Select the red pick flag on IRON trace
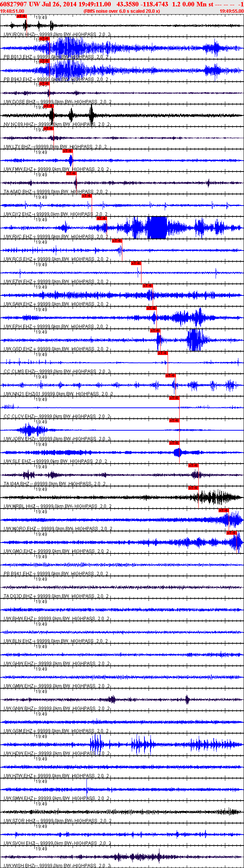Screen dimensions: 244x868 tap(21, 16)
